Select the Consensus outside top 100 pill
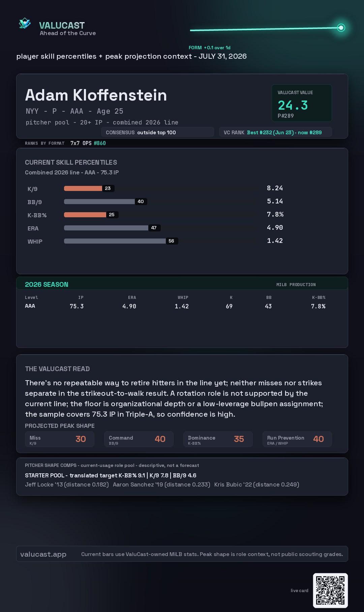 pos(157,132)
